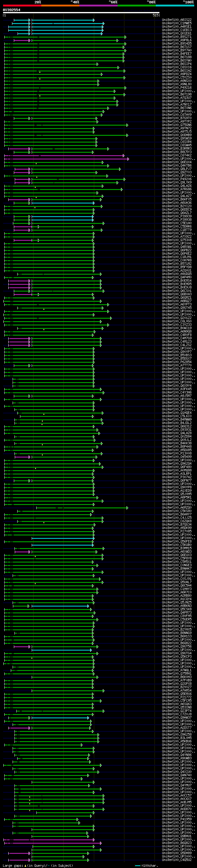Select the UniRef100_A7AMS4 label

click(x=177, y=691)
